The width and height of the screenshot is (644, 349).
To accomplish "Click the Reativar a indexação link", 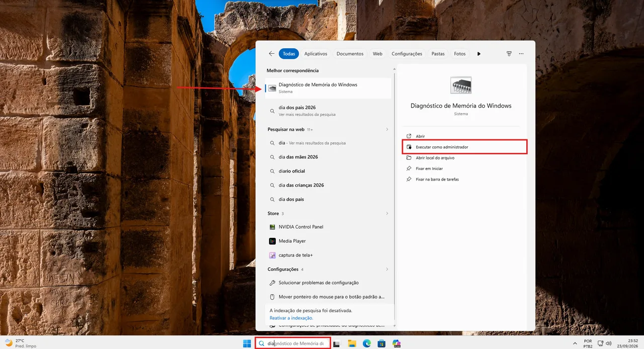I will pos(291,318).
